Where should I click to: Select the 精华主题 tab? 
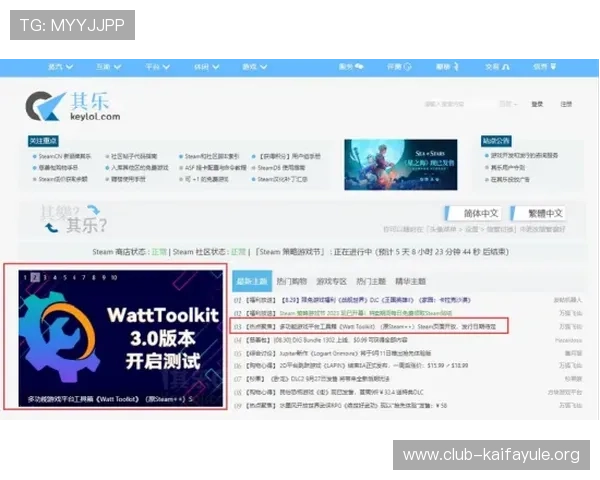click(411, 281)
